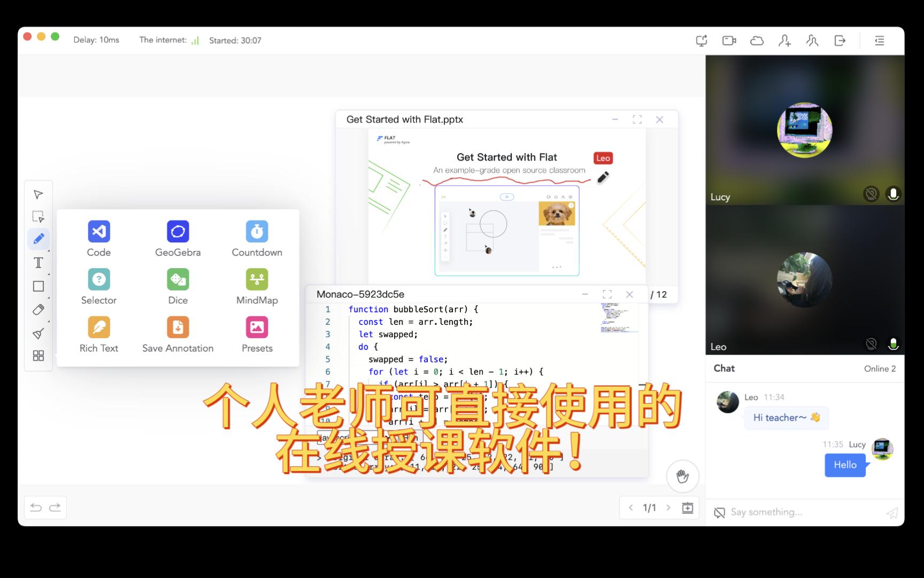
Task: Select the Get Started with Flat.pptx window
Action: 406,119
